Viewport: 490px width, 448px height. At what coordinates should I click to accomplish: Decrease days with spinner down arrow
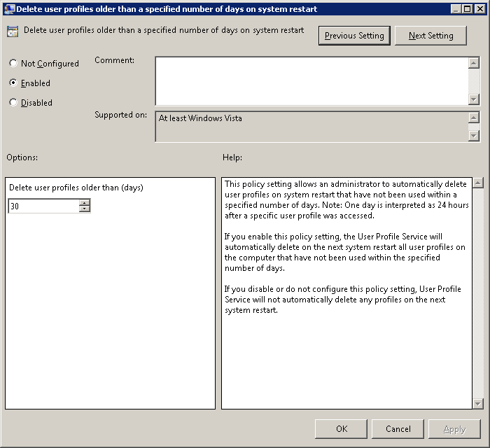click(85, 209)
